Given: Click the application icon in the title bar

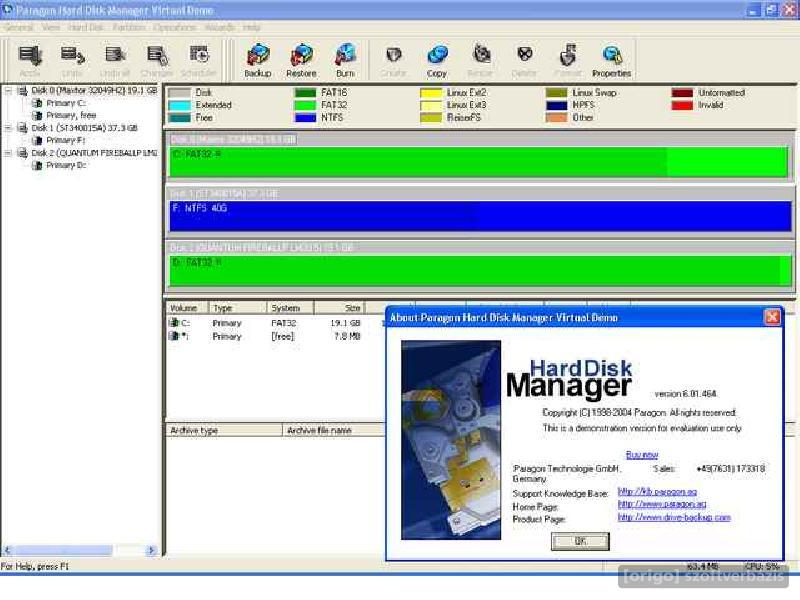Looking at the screenshot, I should (7, 9).
